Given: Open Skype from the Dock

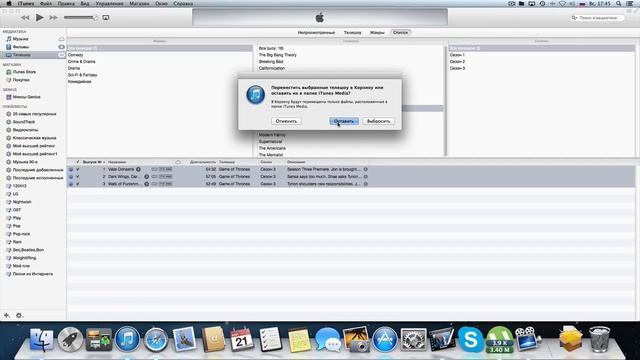Looking at the screenshot, I should point(471,340).
